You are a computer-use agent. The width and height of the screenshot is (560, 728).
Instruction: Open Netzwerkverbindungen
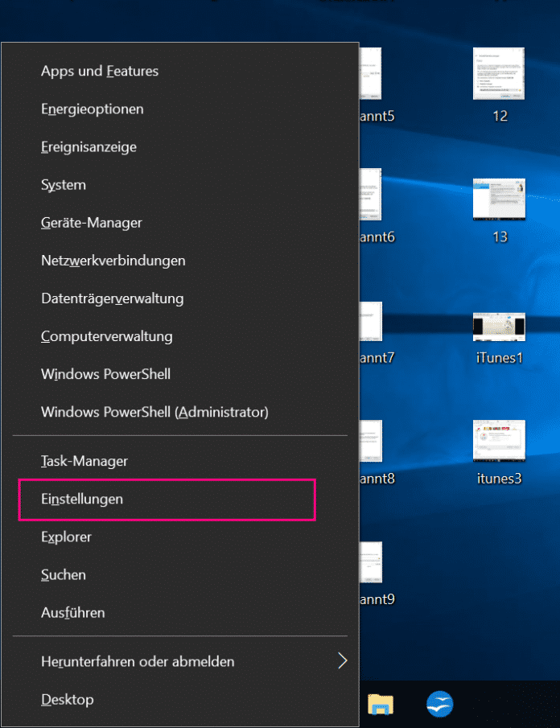coord(113,261)
